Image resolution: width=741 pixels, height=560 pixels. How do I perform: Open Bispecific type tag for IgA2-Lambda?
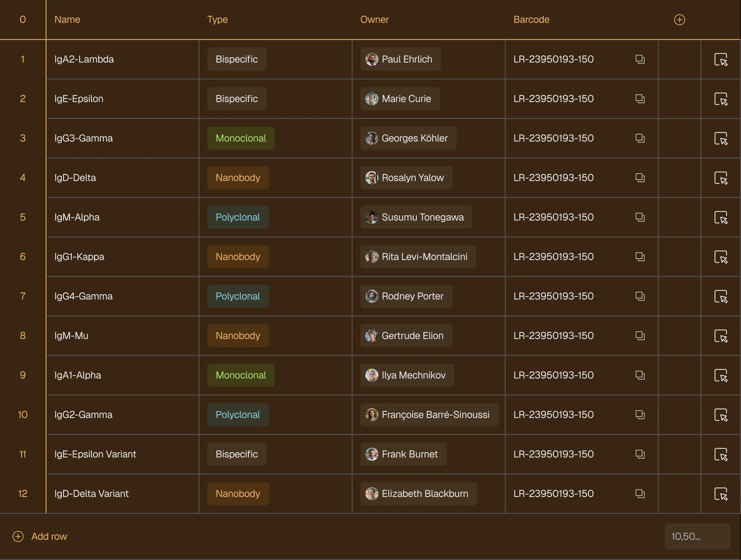pyautogui.click(x=237, y=59)
